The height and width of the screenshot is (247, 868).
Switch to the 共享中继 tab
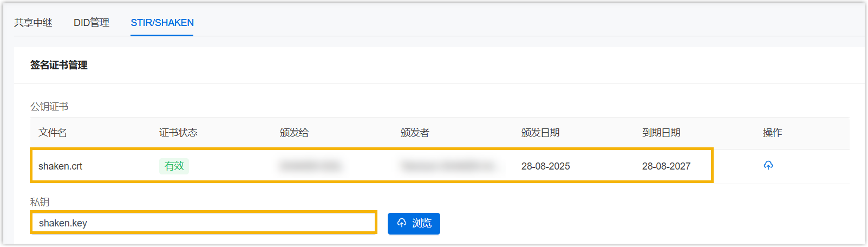coord(33,23)
